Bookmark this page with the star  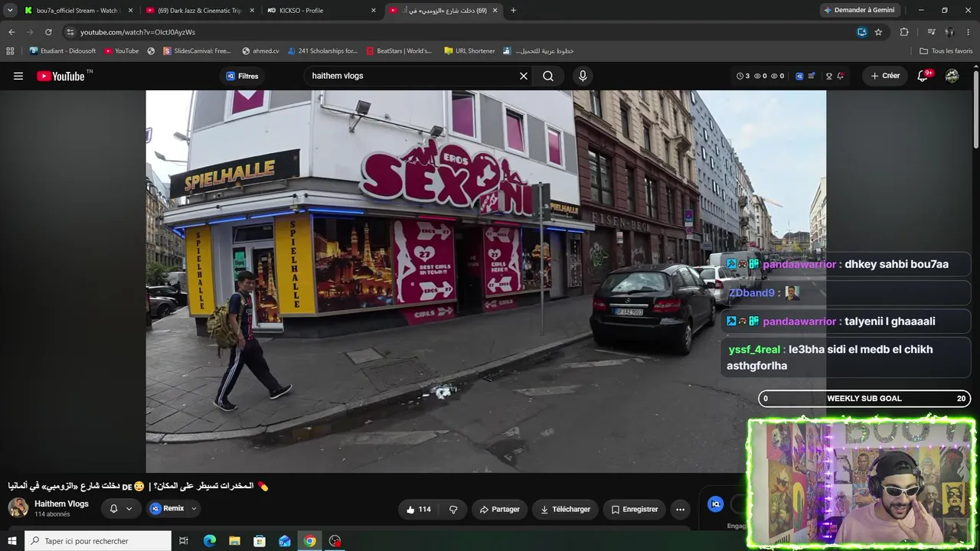pos(878,32)
